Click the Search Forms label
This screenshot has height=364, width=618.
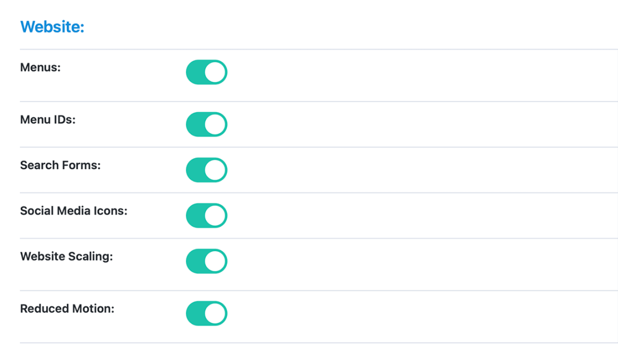[x=60, y=165]
